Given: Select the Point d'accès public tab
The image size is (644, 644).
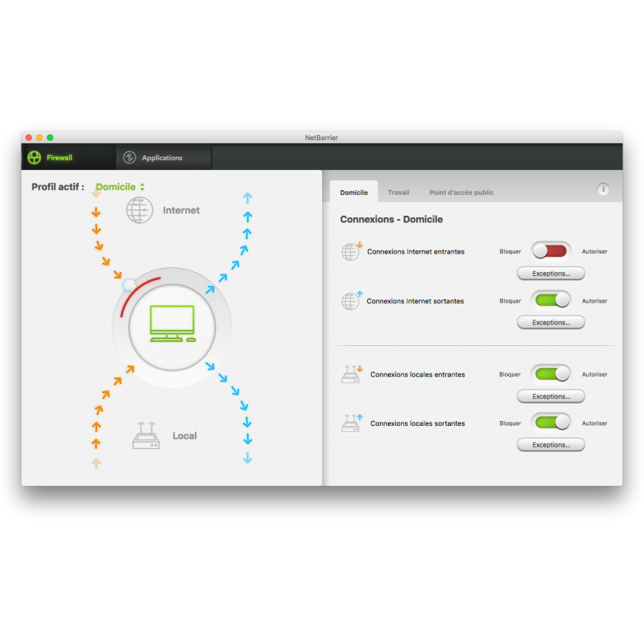Looking at the screenshot, I should (x=461, y=192).
